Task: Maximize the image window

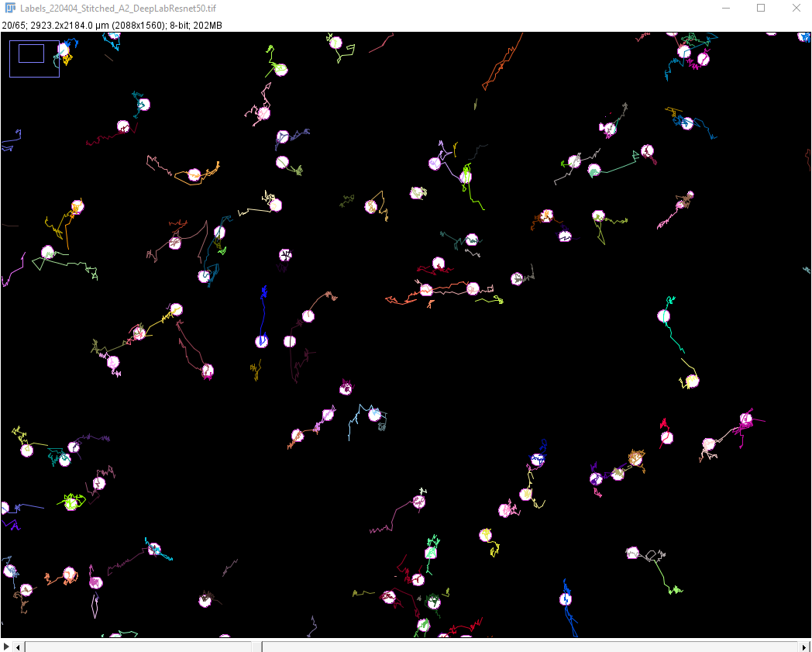Action: [760, 8]
